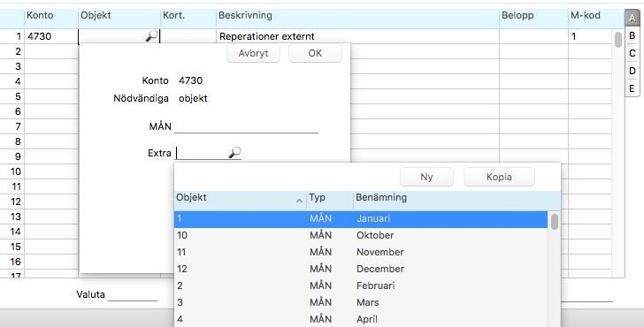This screenshot has height=327, width=644.
Task: Click M-kod cell value 1 in row 1
Action: click(x=590, y=36)
